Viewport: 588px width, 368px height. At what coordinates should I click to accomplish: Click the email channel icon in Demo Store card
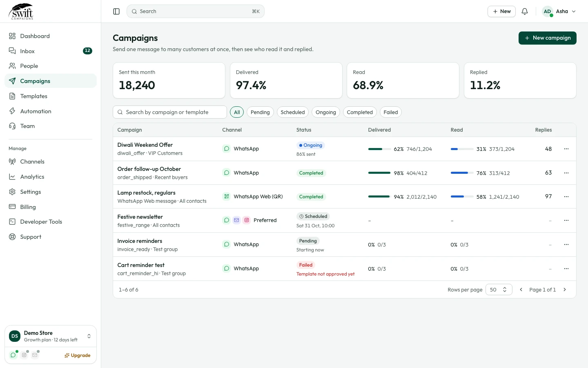tap(35, 355)
